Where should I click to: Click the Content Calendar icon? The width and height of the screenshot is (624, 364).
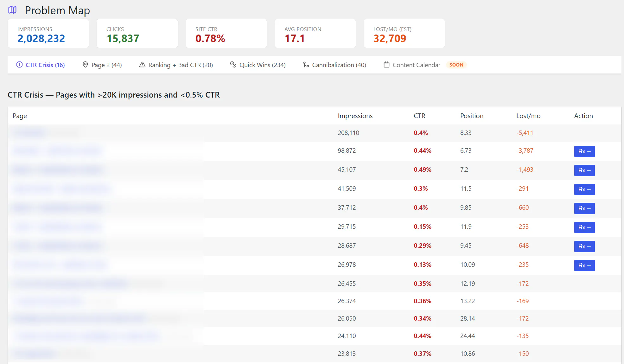tap(386, 65)
